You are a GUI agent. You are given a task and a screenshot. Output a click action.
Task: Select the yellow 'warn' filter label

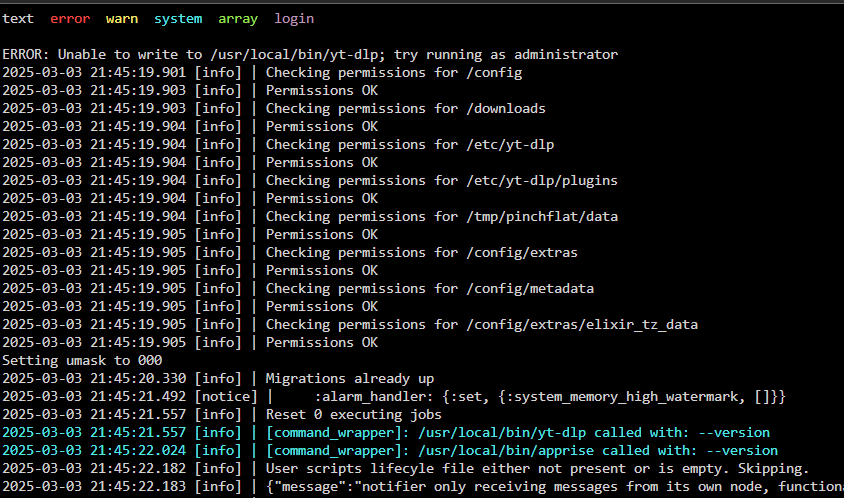click(x=122, y=19)
